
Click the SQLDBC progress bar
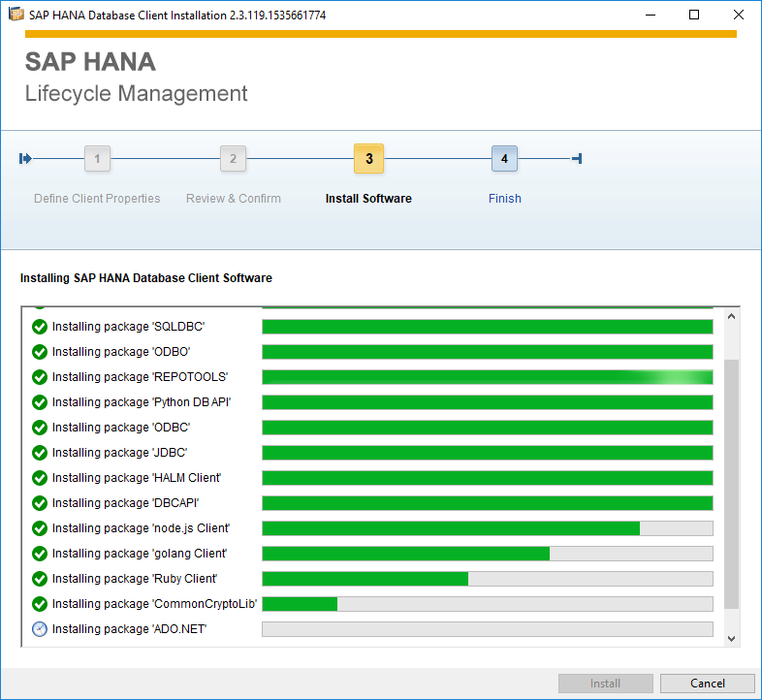click(x=488, y=327)
